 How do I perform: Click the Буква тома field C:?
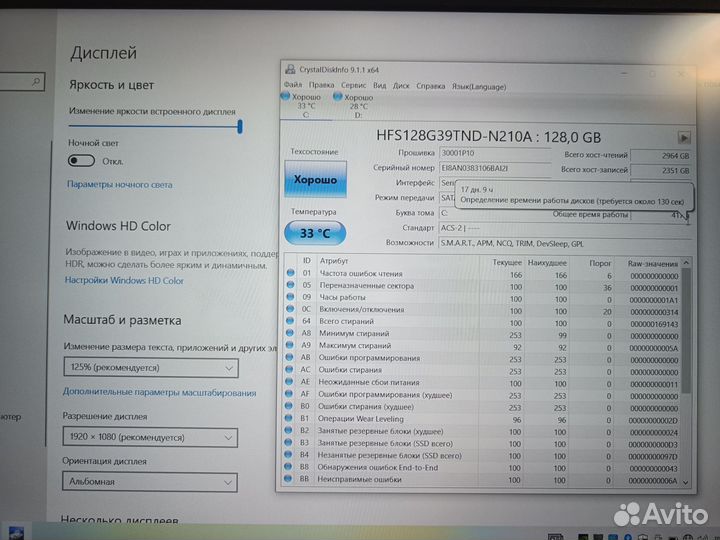coord(494,213)
